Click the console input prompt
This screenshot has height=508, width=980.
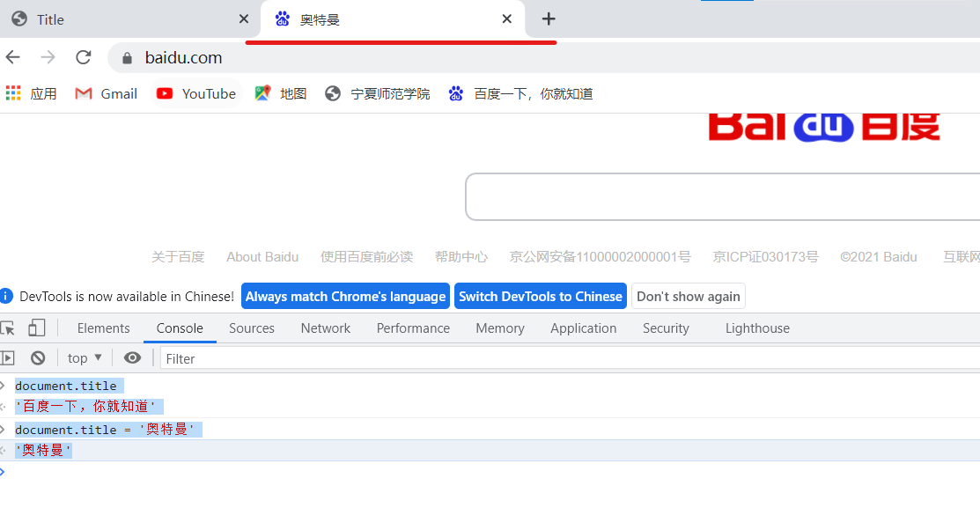(490, 473)
